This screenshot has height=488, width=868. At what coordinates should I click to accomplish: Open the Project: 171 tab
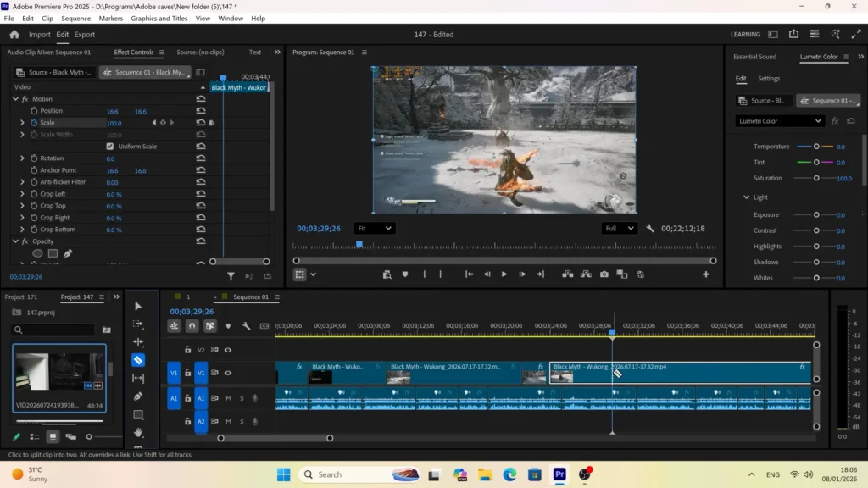tap(21, 297)
